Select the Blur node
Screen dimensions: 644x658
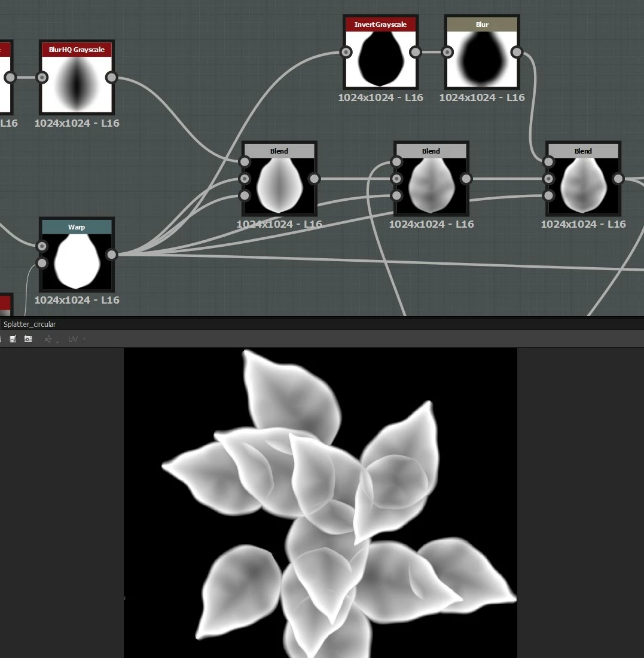(482, 52)
